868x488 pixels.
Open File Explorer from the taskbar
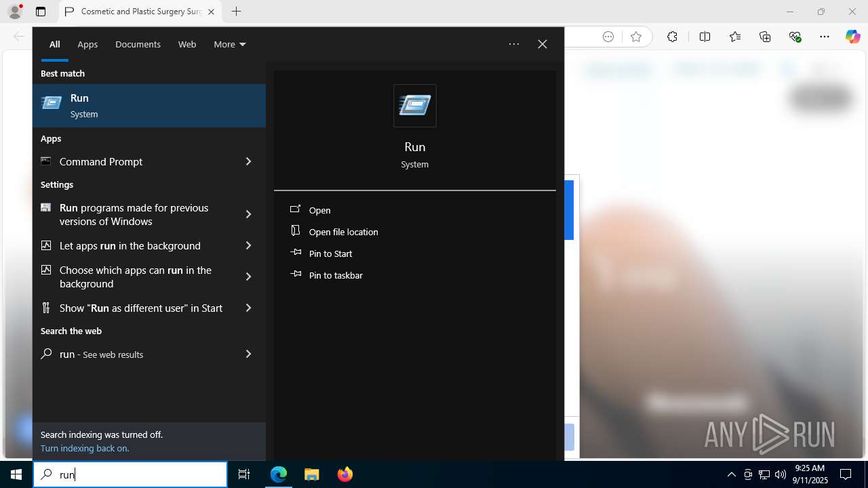311,474
